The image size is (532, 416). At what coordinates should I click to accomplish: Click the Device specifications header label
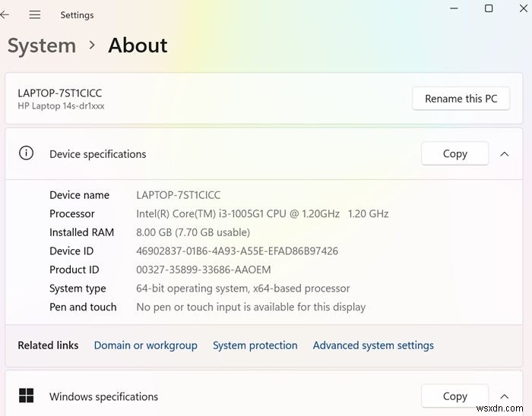[98, 154]
